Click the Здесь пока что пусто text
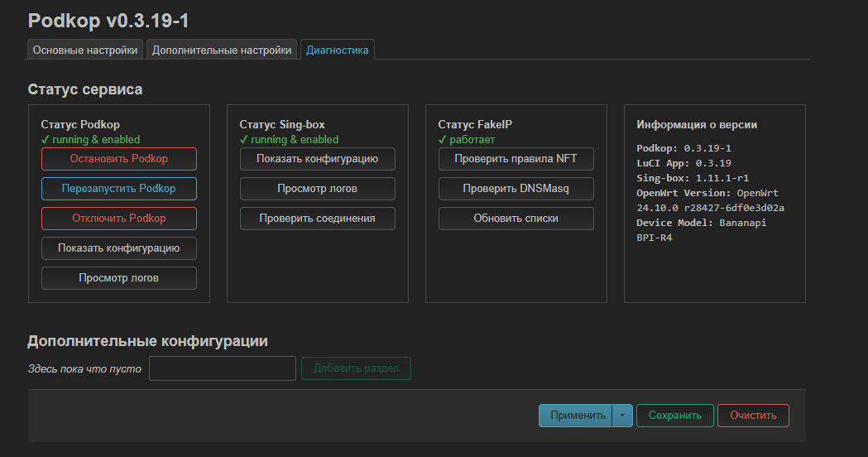 (x=84, y=369)
